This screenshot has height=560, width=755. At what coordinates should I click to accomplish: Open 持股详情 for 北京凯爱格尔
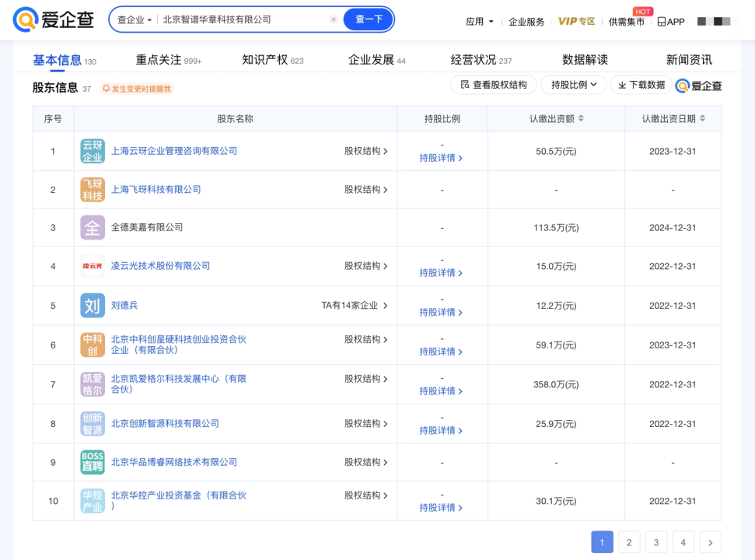[x=441, y=391]
